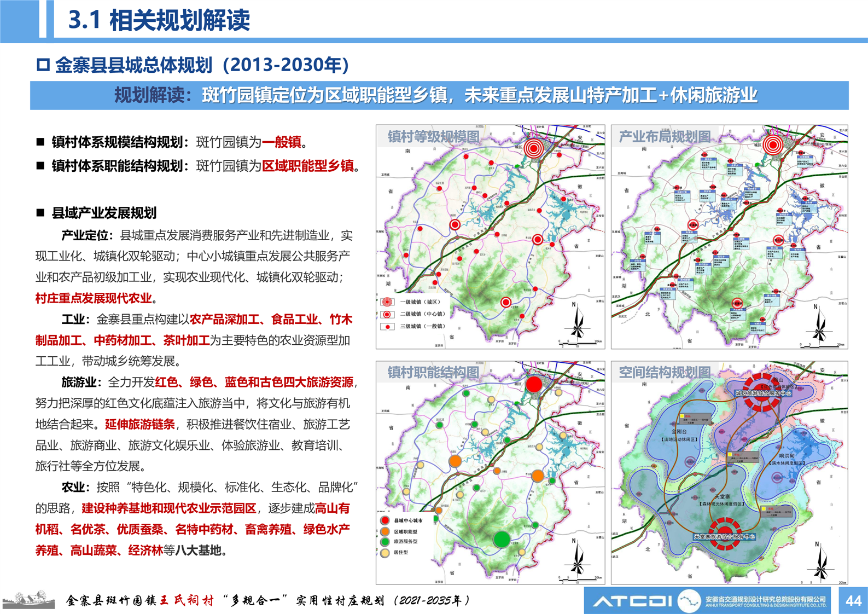Click the 三级城镇（一般镇） legend symbol
Viewport: 868px width, 614px height.
[387, 327]
